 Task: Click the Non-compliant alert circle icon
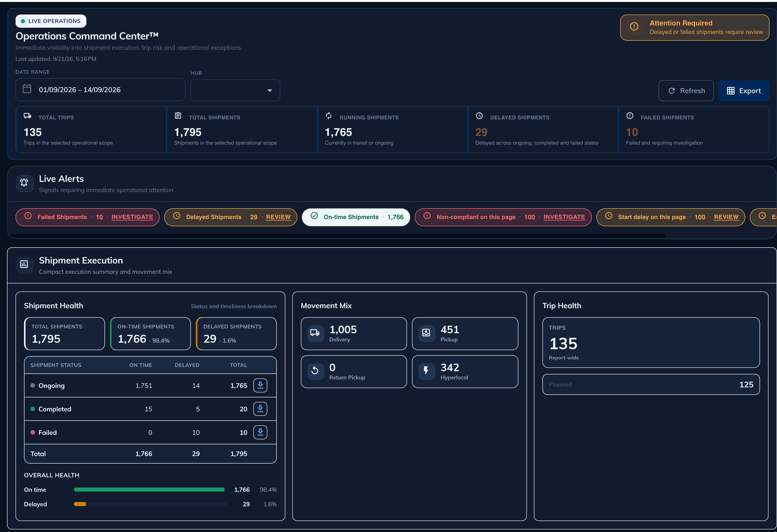(427, 216)
